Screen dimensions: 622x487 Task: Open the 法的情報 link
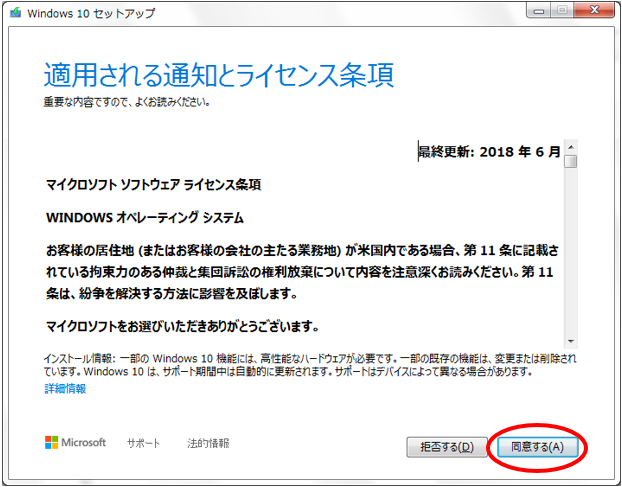click(208, 443)
